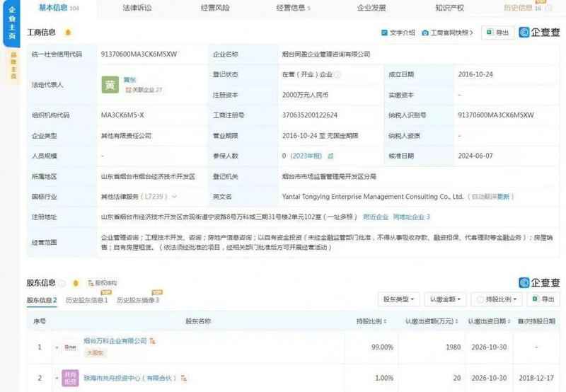Open the 企业发展 tab

point(371,8)
